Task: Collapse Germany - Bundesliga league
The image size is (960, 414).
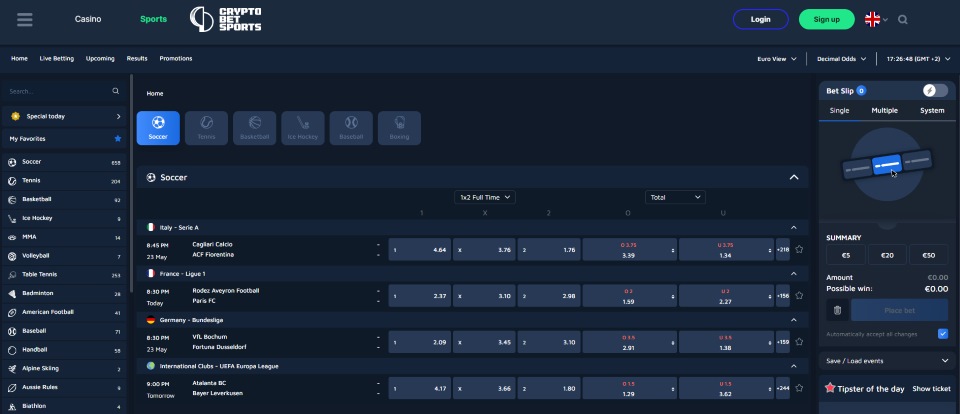Action: tap(793, 320)
